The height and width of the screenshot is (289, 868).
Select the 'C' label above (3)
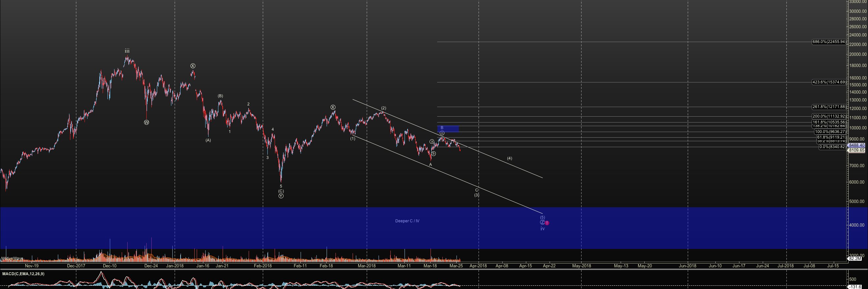[477, 190]
